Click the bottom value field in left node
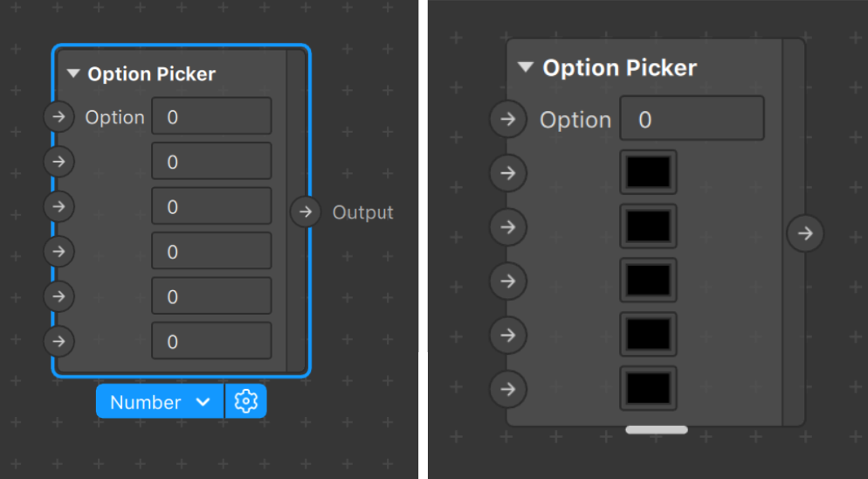The image size is (868, 479). click(211, 341)
